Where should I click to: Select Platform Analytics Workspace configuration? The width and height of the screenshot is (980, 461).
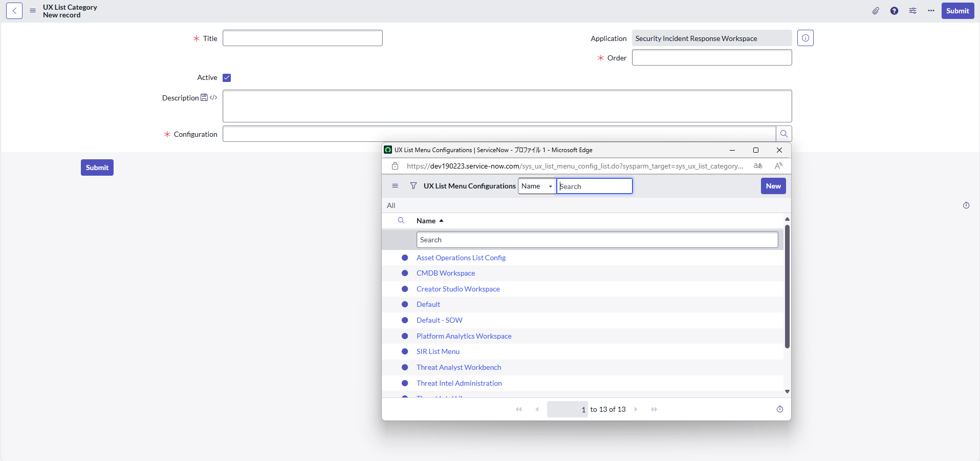(x=464, y=336)
